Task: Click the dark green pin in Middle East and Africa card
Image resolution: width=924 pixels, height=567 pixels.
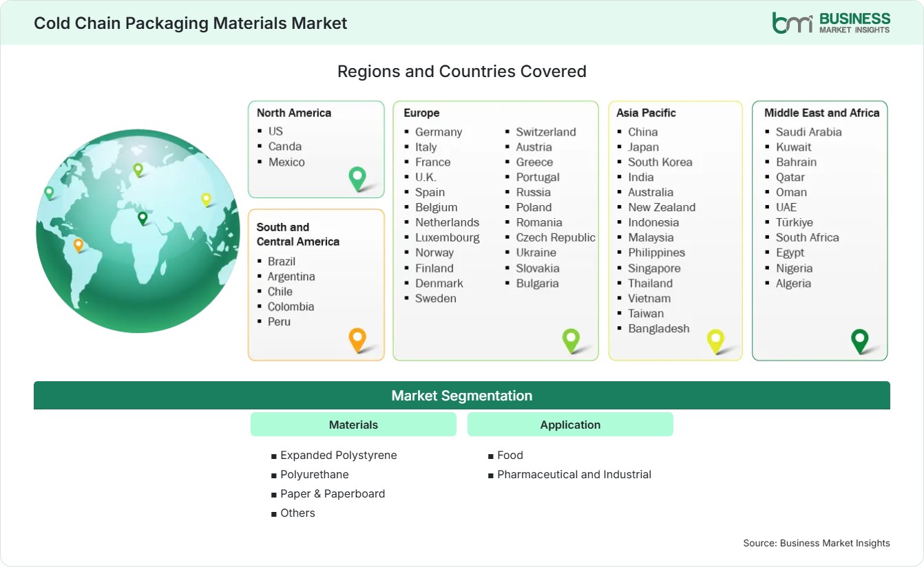Action: click(x=860, y=340)
